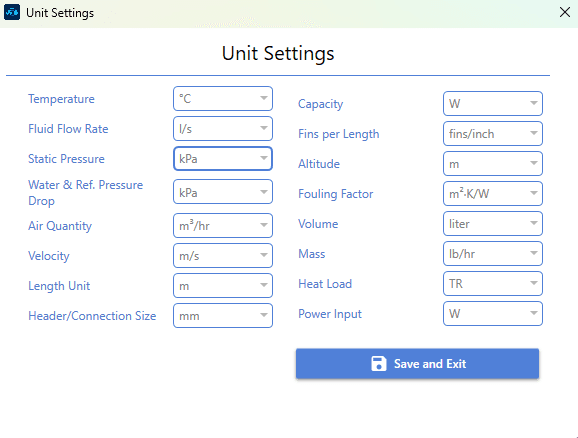Screen dimensions: 578x438
Task: Click the Save and Exit button
Action: point(417,364)
